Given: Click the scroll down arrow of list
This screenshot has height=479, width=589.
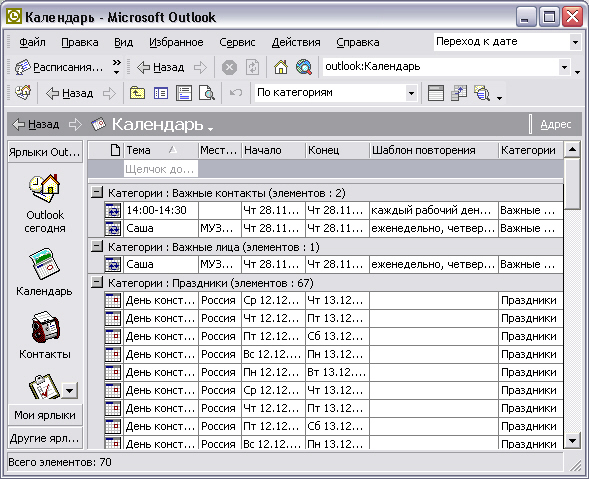Looking at the screenshot, I should click(572, 440).
